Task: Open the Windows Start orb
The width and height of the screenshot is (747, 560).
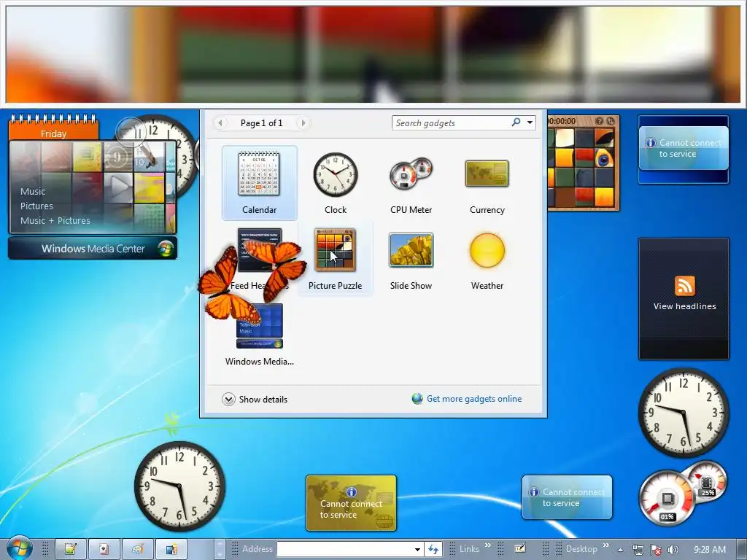Action: coord(19,548)
